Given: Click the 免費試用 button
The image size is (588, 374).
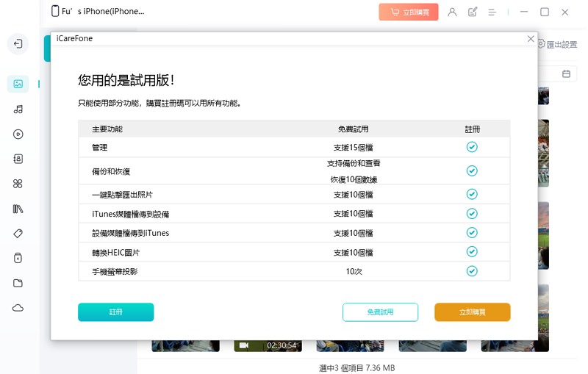Looking at the screenshot, I should coord(380,312).
